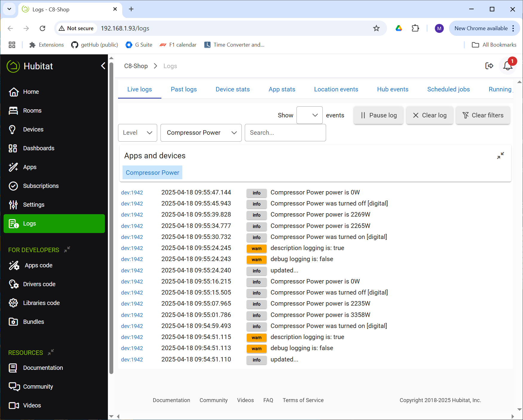
Task: Open the Drivers code page
Action: click(x=54, y=284)
